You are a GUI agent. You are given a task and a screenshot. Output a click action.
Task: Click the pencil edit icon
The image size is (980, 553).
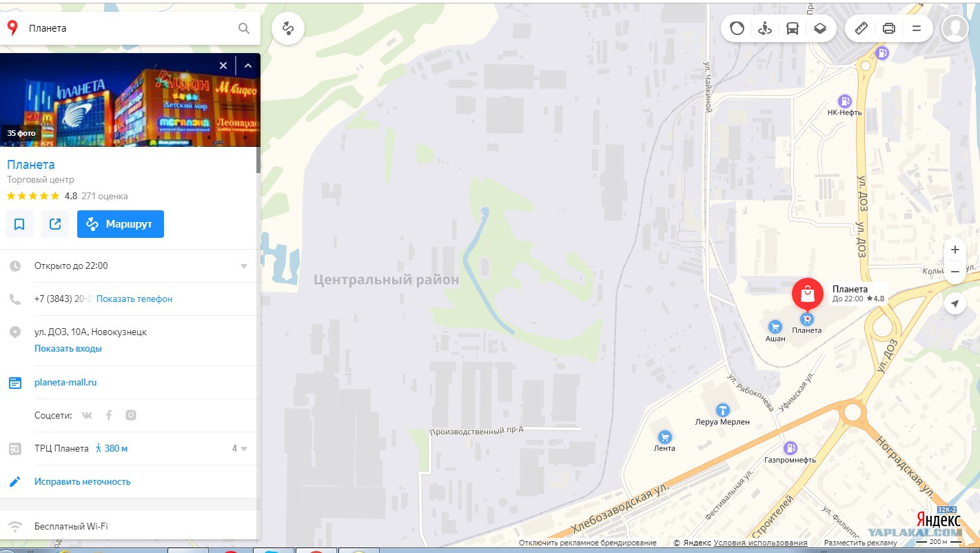[x=15, y=482]
